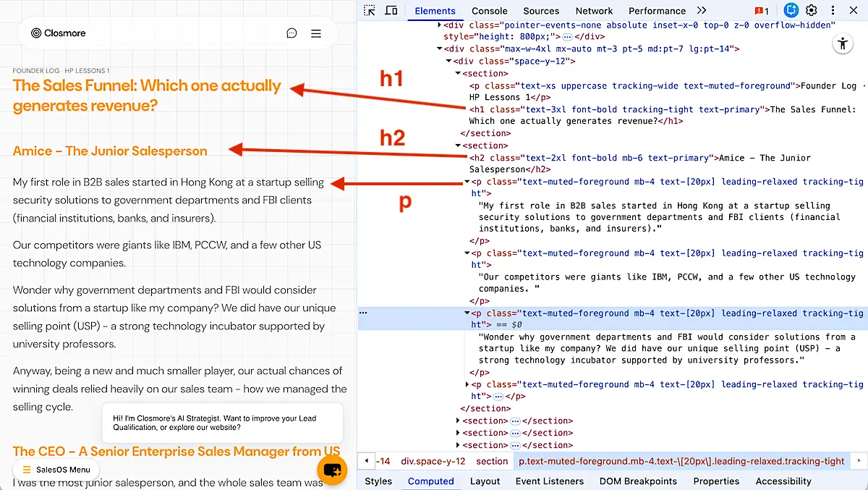Click the Closmore logo link

[58, 33]
